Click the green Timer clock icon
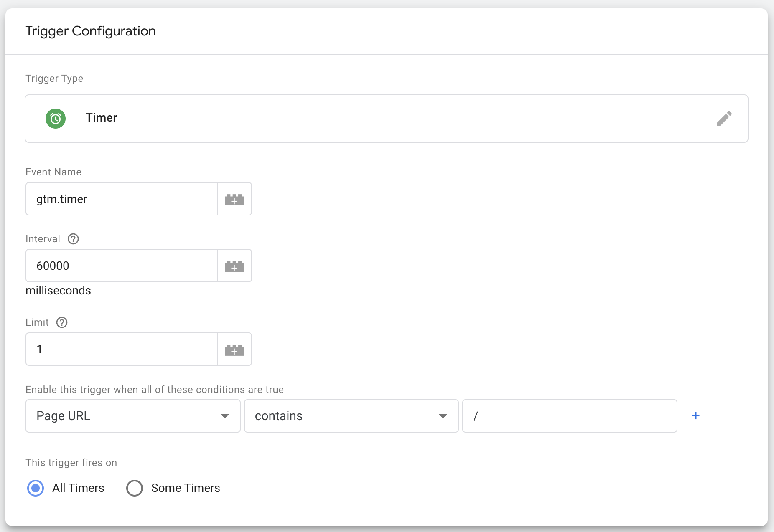774x532 pixels. (x=56, y=119)
